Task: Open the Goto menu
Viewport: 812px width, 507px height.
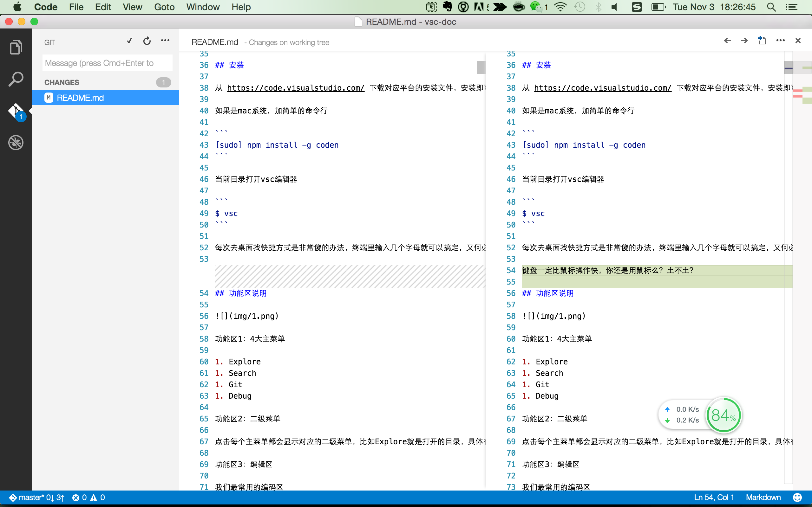Action: (x=164, y=7)
